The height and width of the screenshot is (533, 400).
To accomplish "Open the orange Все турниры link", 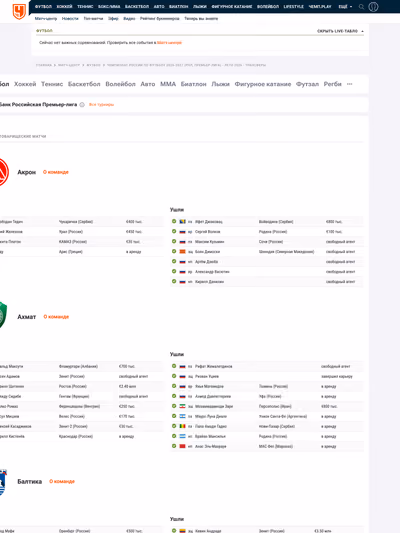I will [x=101, y=105].
